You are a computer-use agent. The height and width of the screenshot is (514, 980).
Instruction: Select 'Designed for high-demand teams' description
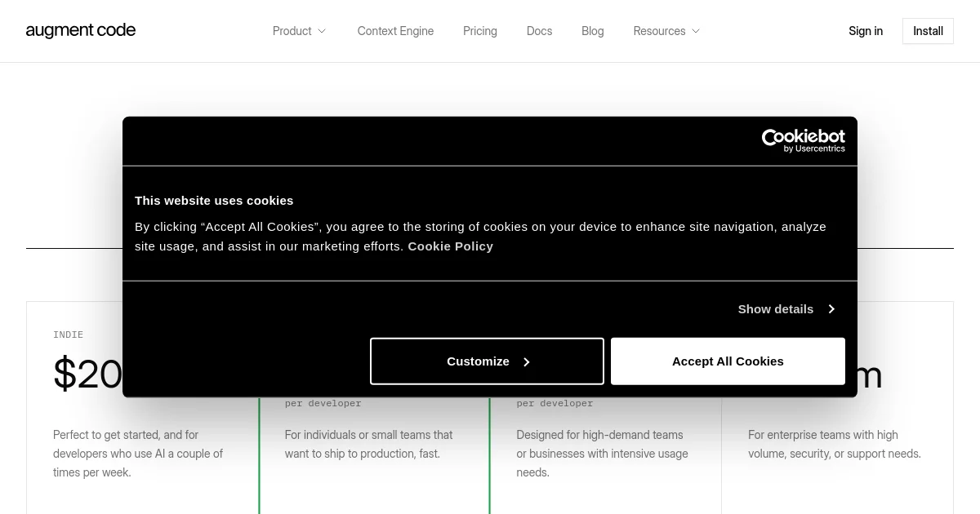point(602,454)
